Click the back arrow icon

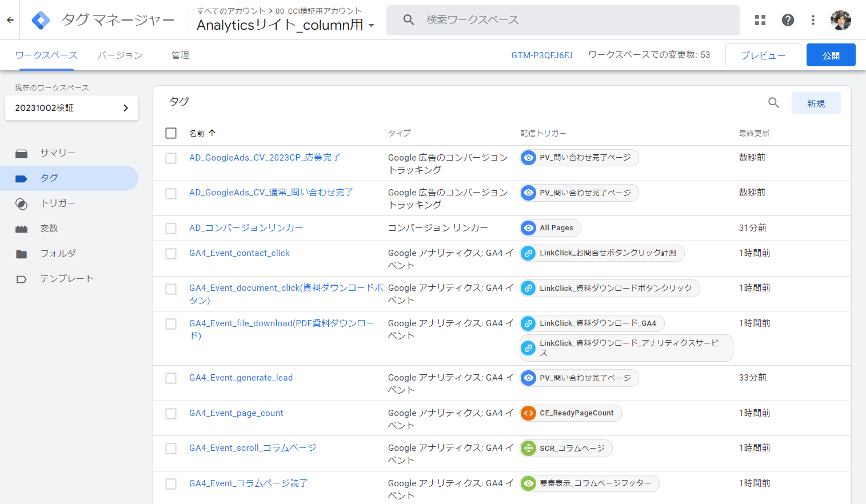[10, 20]
